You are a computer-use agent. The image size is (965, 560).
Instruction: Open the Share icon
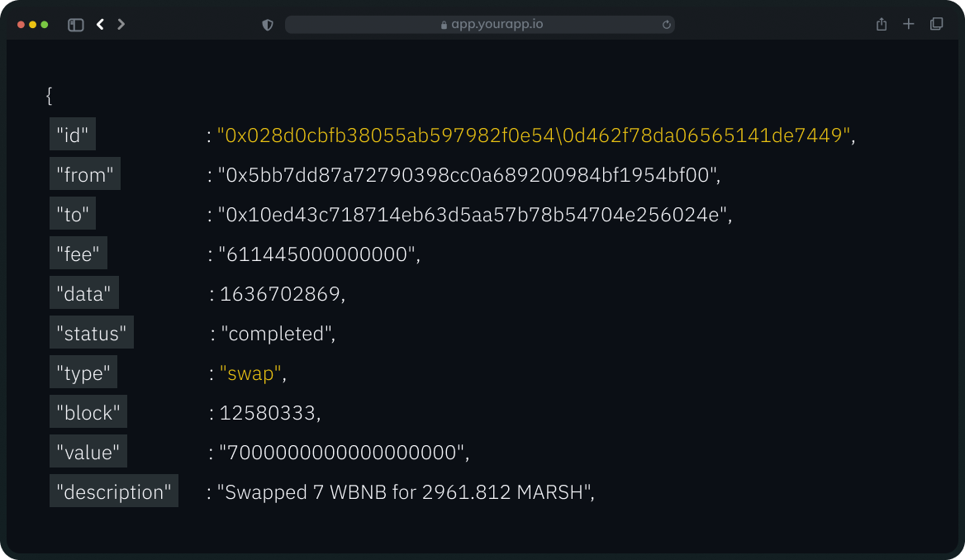882,24
